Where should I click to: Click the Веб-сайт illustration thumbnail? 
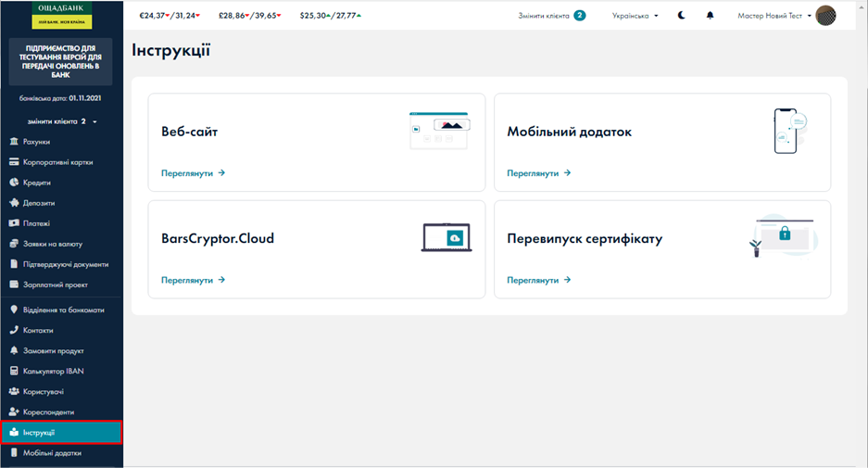tap(439, 131)
